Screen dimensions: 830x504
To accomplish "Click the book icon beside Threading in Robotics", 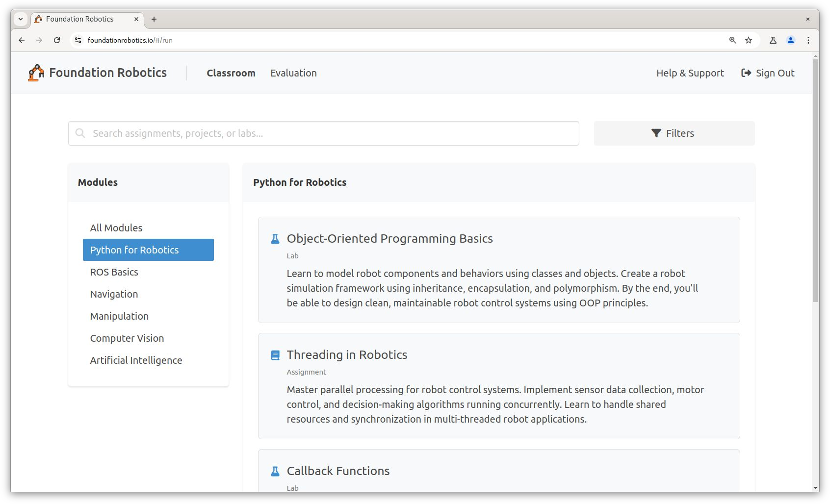I will point(275,355).
